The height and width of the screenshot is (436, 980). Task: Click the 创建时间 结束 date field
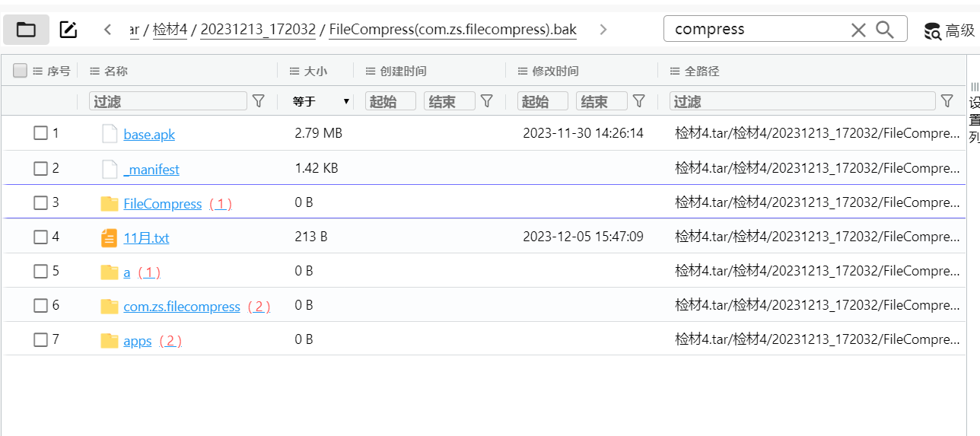click(x=449, y=101)
